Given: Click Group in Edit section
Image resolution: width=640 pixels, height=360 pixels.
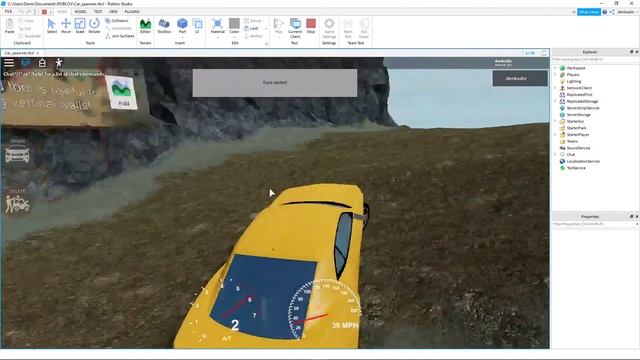Looking at the screenshot, I should pos(253,20).
